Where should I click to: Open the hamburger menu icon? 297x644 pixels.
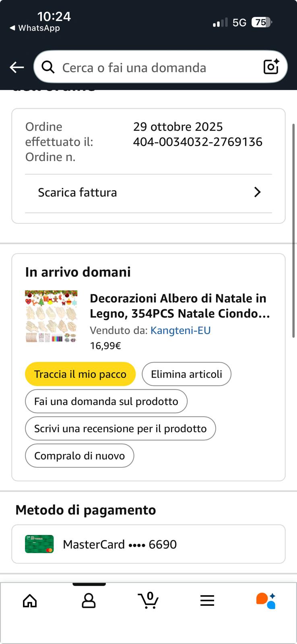click(x=207, y=601)
